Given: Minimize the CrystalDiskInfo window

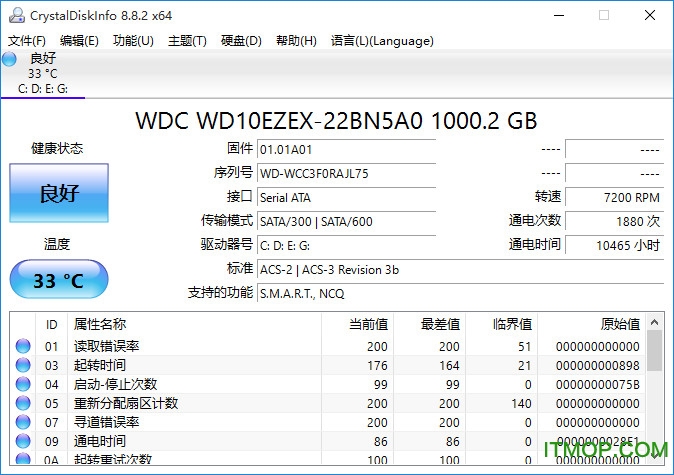Looking at the screenshot, I should [x=559, y=15].
